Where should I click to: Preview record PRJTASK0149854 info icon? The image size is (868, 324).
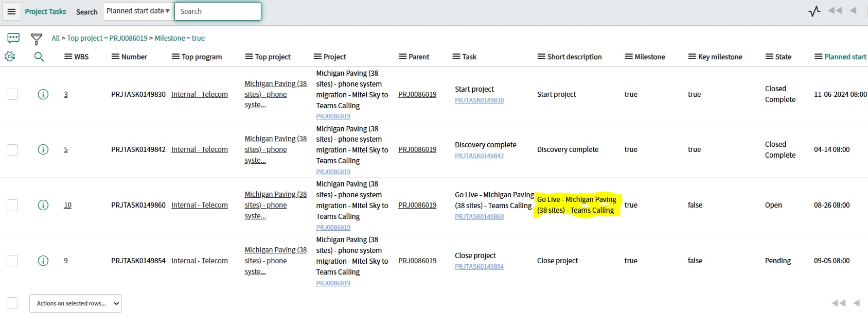point(43,261)
